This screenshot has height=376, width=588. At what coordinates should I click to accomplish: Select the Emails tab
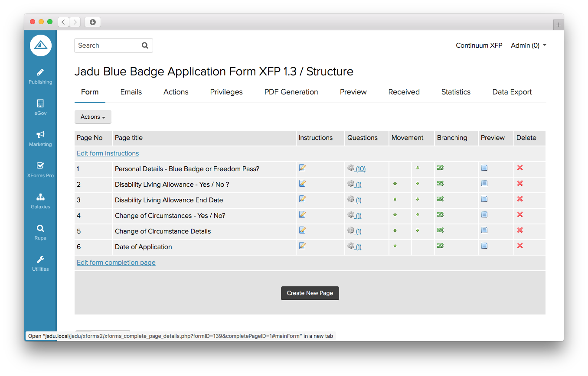coord(131,92)
